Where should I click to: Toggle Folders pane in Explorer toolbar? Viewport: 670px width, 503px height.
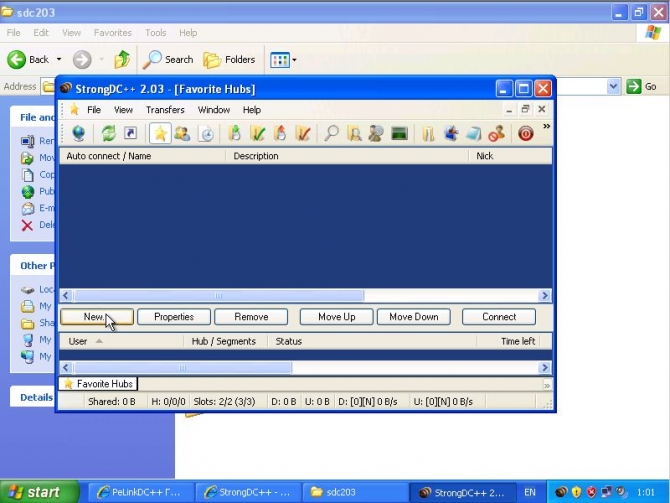point(229,59)
